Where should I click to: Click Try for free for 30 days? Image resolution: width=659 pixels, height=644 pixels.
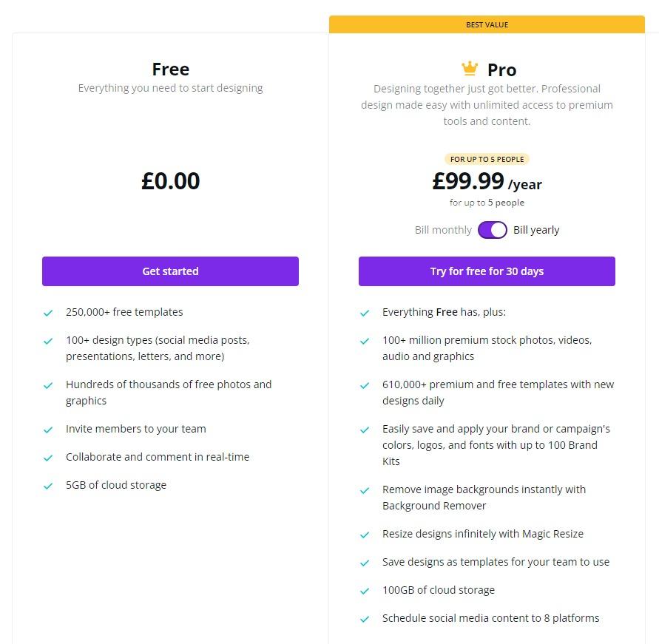(487, 271)
